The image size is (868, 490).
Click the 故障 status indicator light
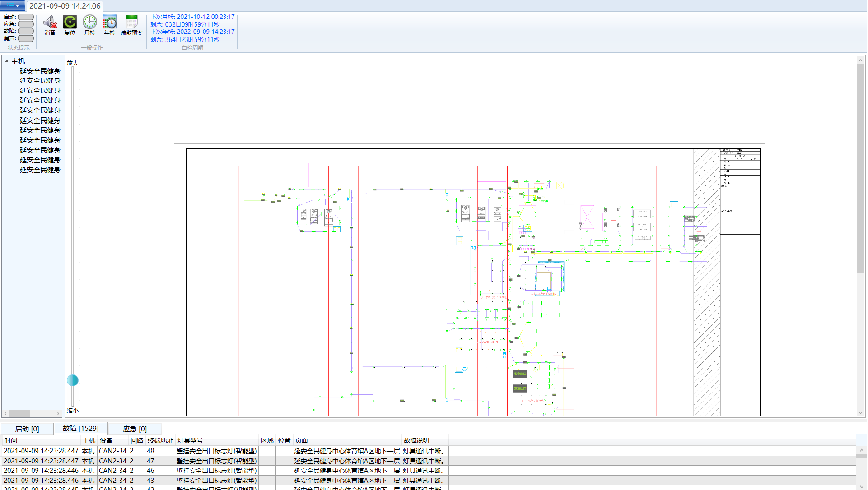(x=26, y=32)
